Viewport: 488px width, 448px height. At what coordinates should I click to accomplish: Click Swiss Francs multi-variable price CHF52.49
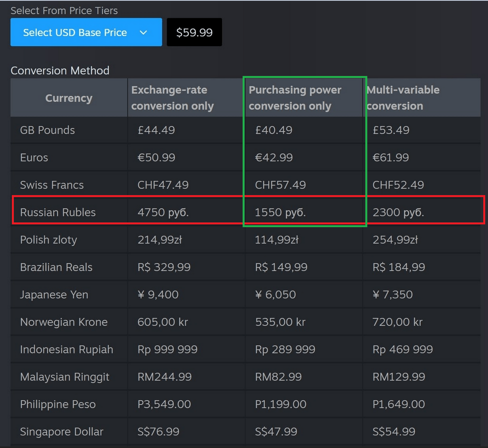pos(398,185)
